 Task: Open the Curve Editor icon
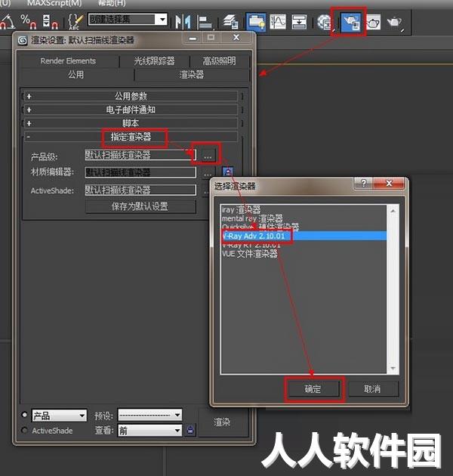(278, 22)
